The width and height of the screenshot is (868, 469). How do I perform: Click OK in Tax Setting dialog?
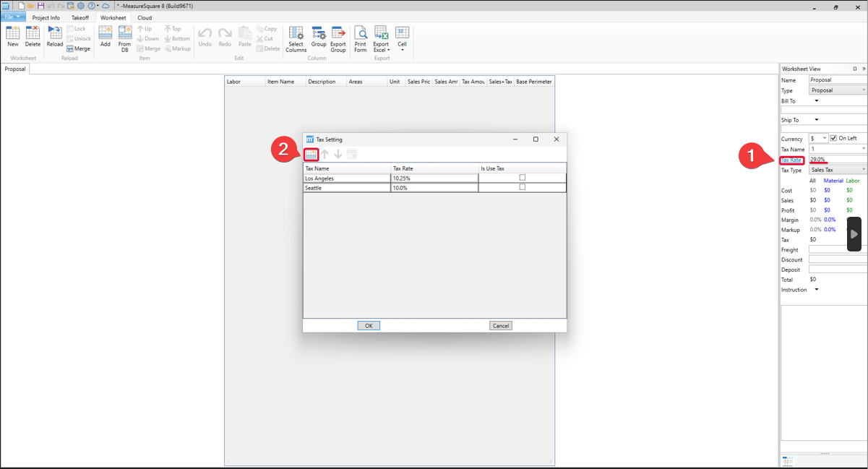click(x=369, y=326)
